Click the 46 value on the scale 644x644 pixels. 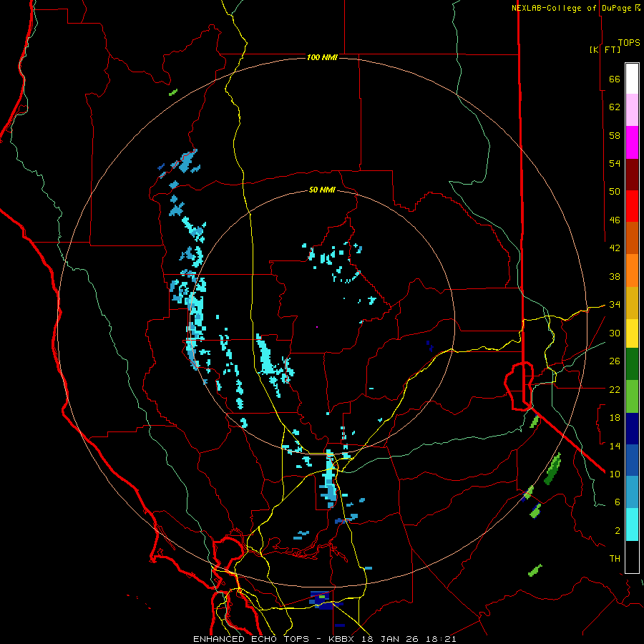click(615, 220)
